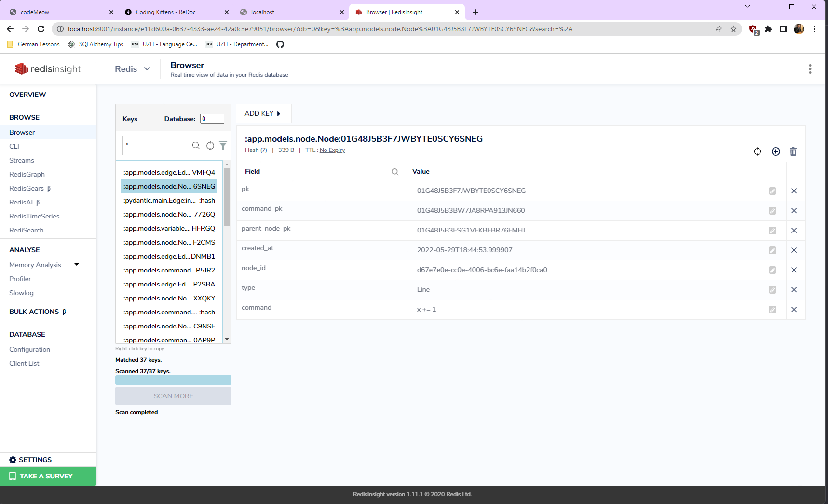Click the scroll-up arrow of the key list
828x504 pixels.
click(227, 164)
